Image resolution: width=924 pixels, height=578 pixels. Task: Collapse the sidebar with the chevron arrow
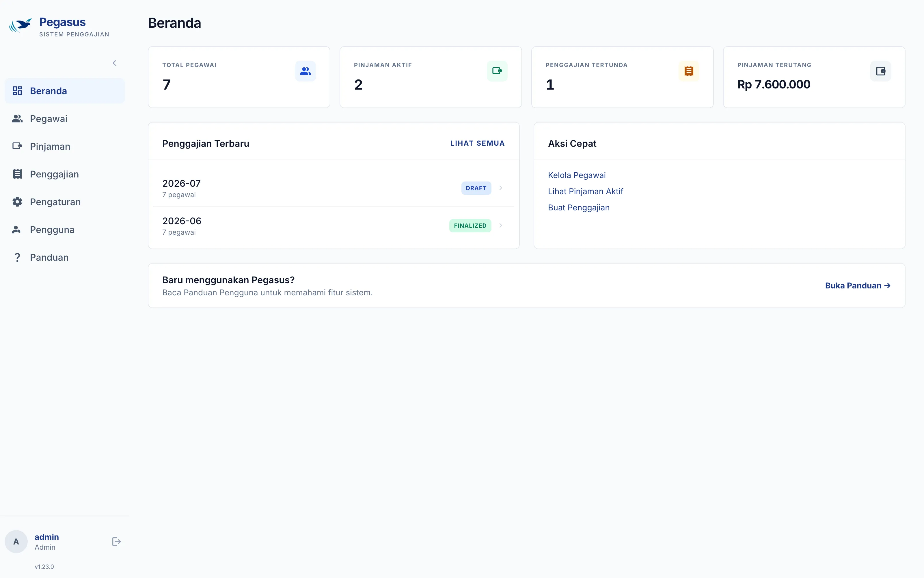(x=114, y=63)
